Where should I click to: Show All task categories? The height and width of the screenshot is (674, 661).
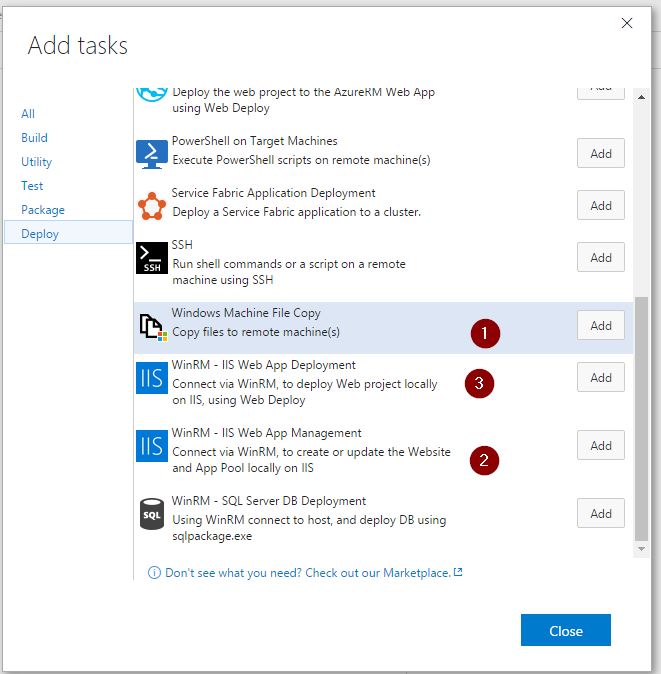28,114
